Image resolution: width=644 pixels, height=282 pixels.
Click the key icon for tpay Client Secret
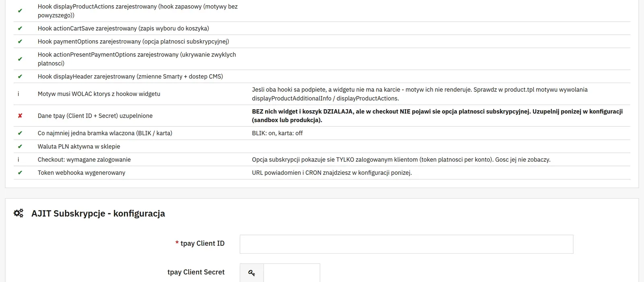(252, 273)
